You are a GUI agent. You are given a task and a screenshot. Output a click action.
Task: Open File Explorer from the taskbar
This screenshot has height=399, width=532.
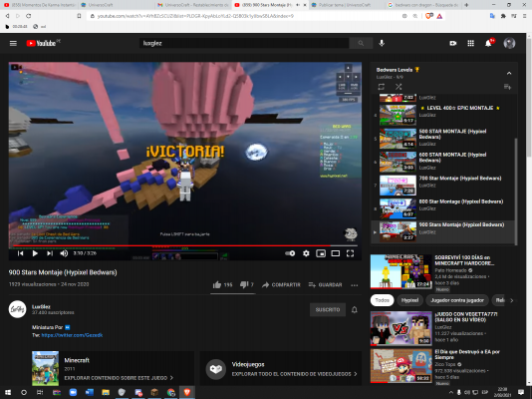pyautogui.click(x=106, y=392)
